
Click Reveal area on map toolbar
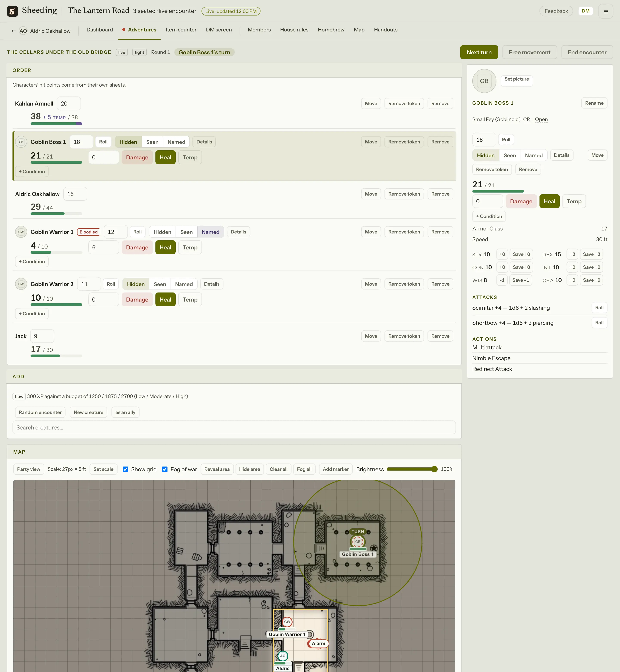[217, 469]
